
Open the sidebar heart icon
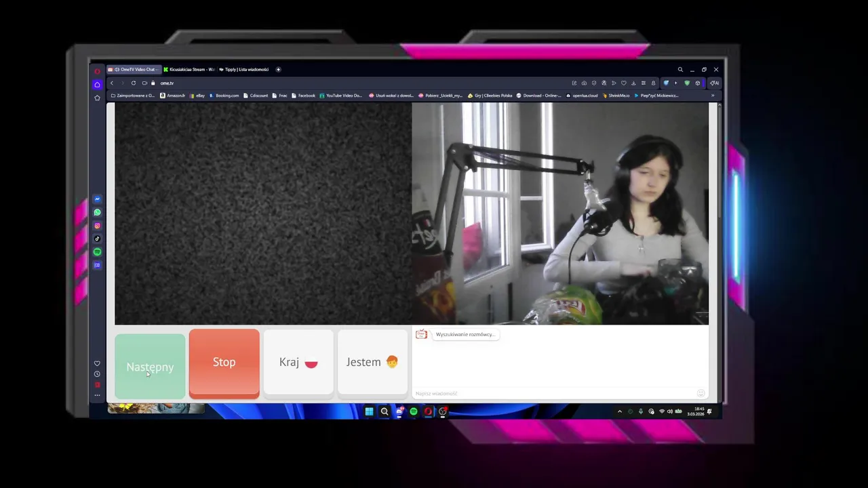[x=97, y=363]
